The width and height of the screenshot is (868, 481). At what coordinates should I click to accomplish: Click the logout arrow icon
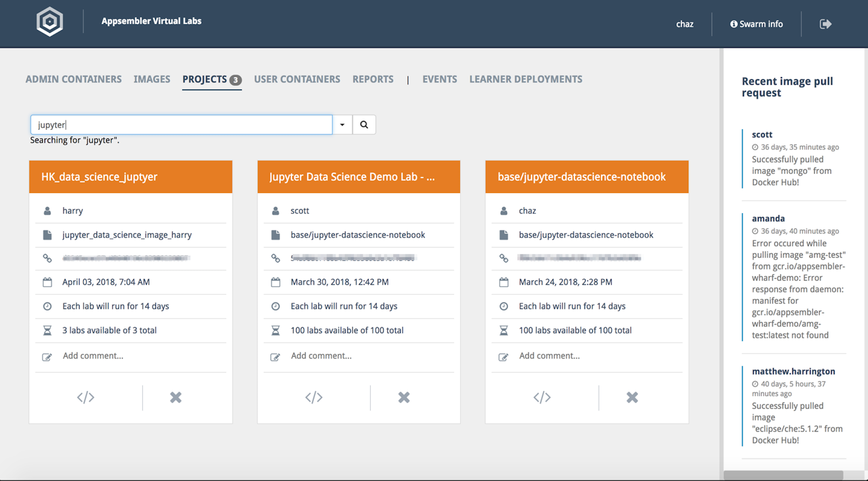[825, 24]
